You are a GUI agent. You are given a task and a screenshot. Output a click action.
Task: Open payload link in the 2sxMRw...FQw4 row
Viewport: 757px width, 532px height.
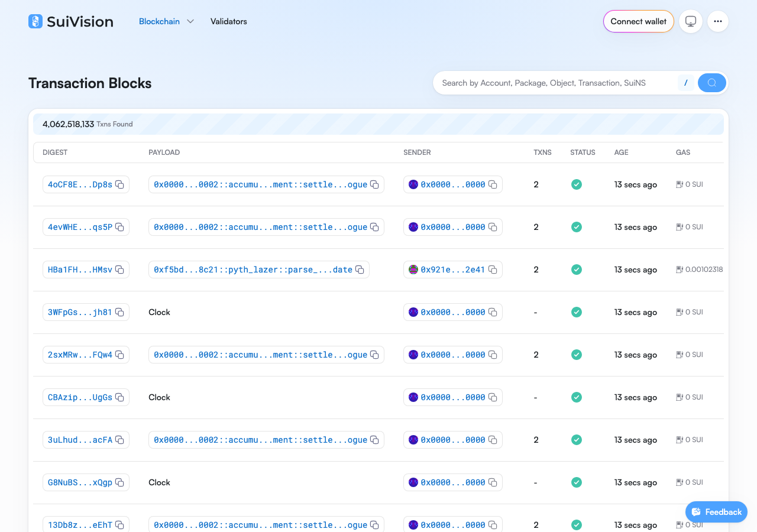tap(260, 355)
